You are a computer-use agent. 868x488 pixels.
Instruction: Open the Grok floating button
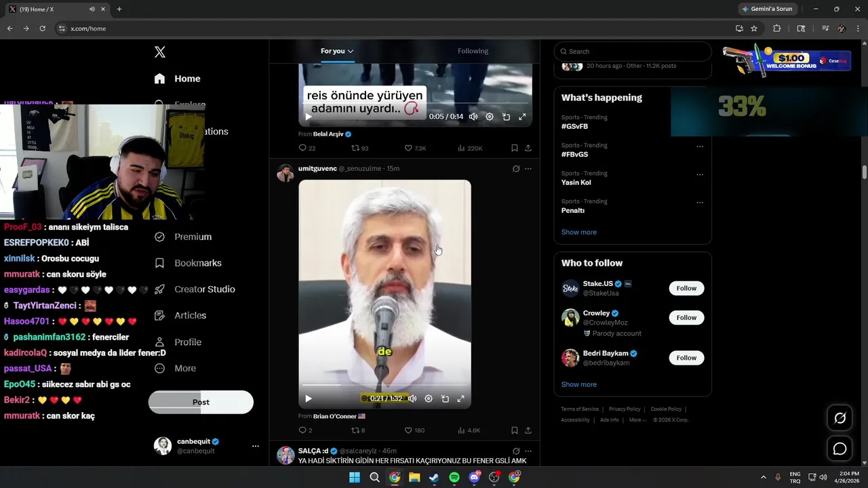[840, 418]
